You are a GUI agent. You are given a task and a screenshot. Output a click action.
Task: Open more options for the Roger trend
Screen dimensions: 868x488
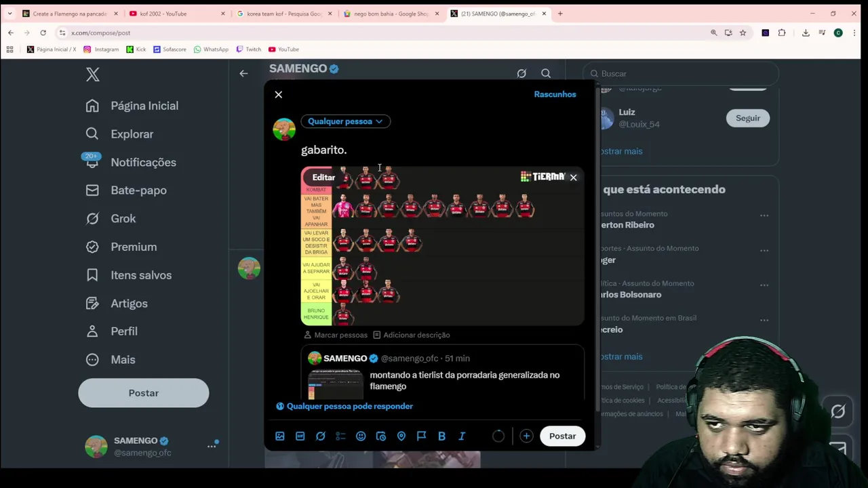(x=764, y=251)
